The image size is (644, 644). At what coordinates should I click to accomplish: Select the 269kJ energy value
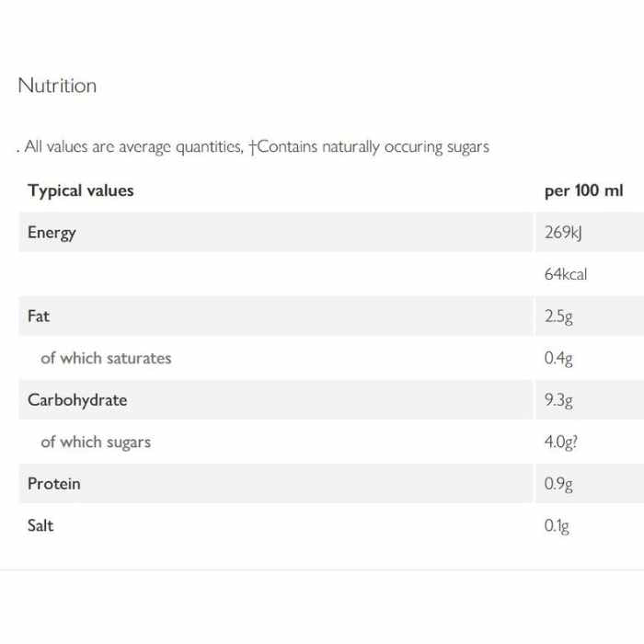(563, 232)
